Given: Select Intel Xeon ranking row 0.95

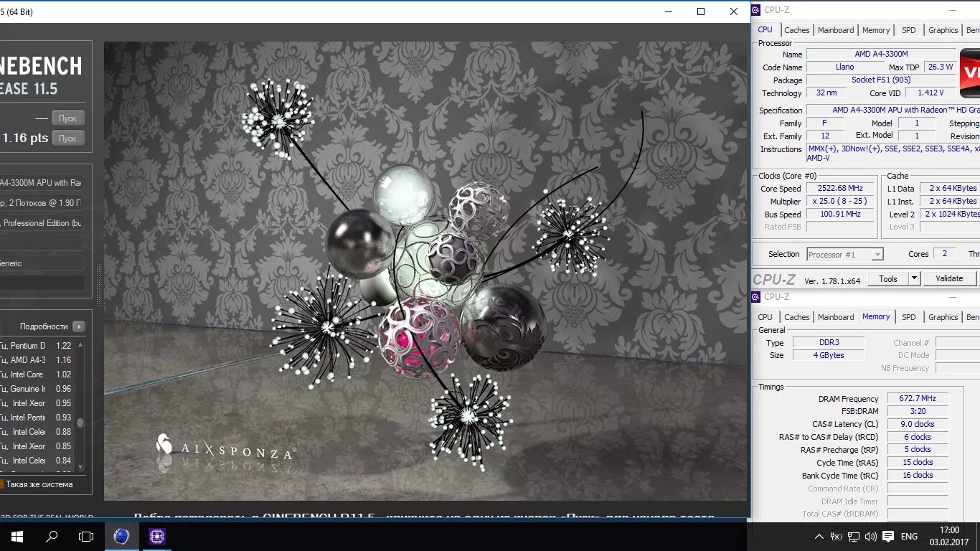Looking at the screenshot, I should 37,403.
